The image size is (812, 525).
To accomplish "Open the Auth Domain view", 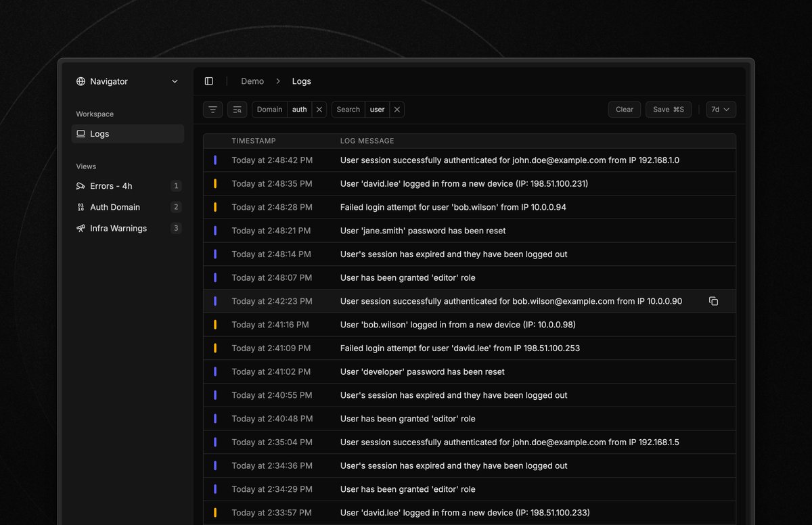I will [x=128, y=207].
